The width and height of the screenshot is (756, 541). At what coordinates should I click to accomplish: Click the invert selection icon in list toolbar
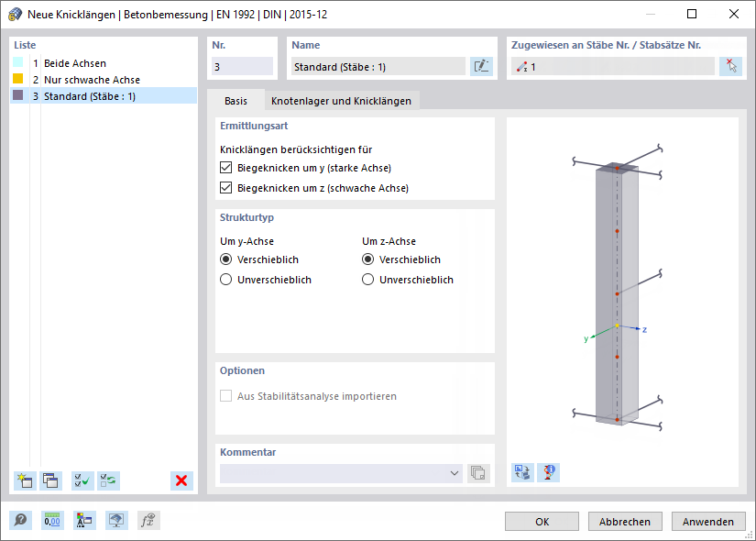point(108,480)
